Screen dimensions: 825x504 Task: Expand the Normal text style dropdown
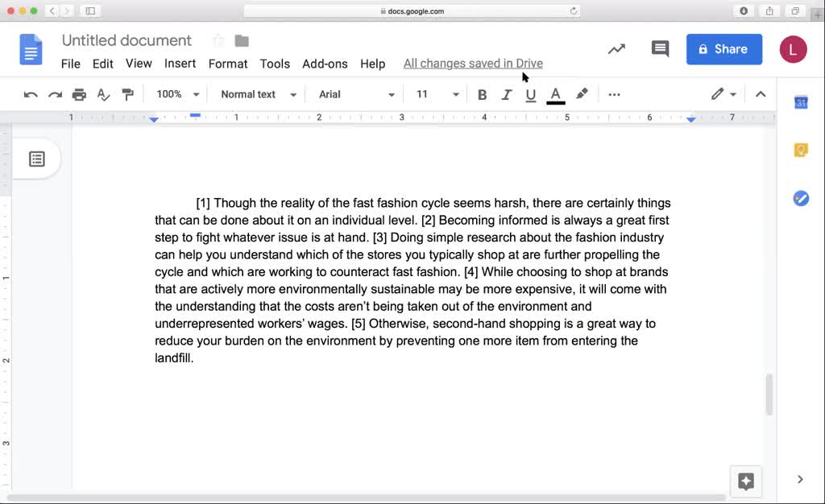(x=258, y=94)
